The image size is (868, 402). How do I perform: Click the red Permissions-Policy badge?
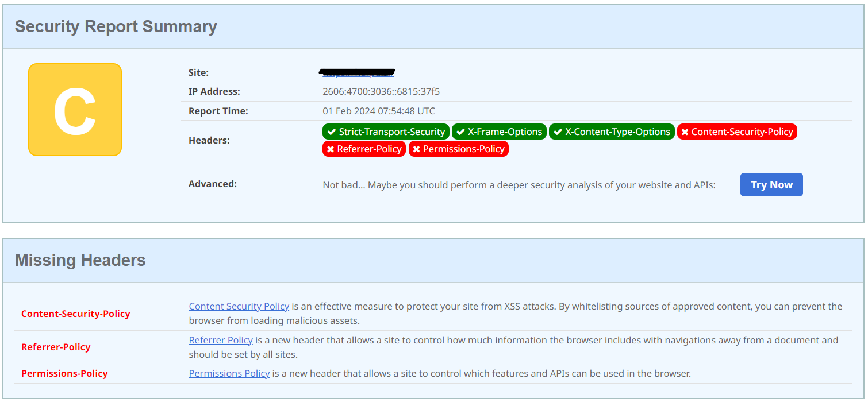click(x=459, y=149)
